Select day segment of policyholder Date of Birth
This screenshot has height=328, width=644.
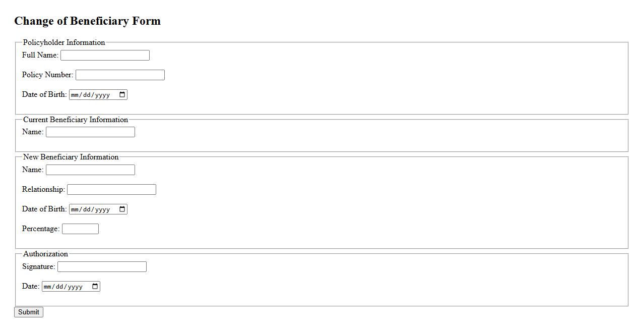pyautogui.click(x=88, y=95)
